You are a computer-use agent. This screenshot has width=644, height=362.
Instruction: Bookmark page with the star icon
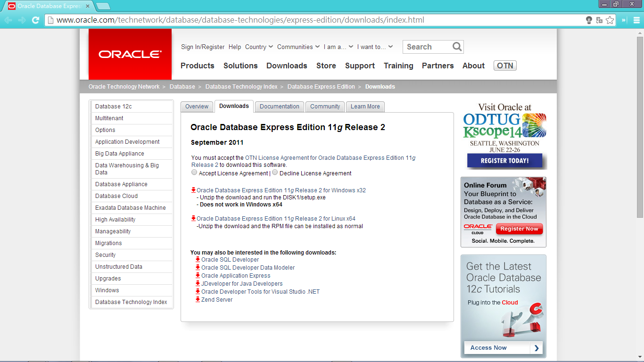[610, 20]
